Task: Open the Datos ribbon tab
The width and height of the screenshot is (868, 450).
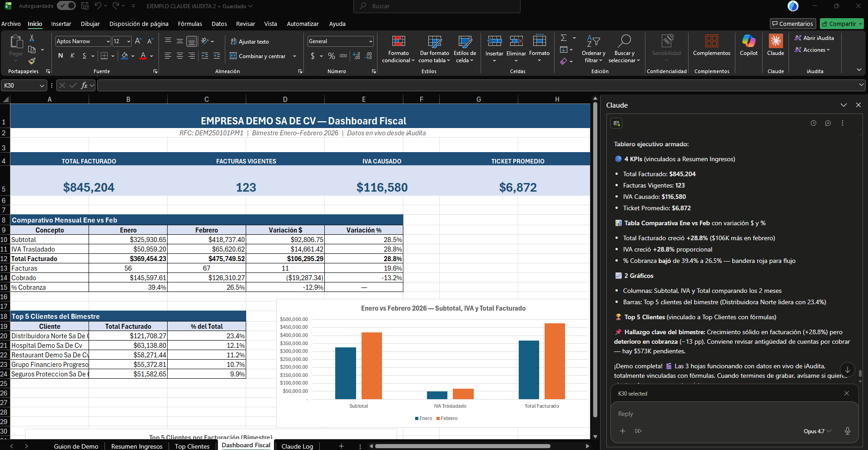Action: 219,24
